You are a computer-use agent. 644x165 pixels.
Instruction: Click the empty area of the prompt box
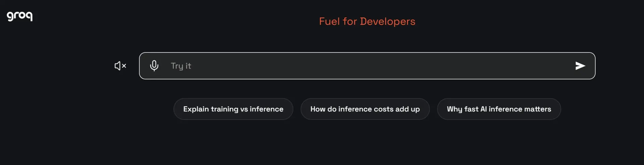[369, 66]
